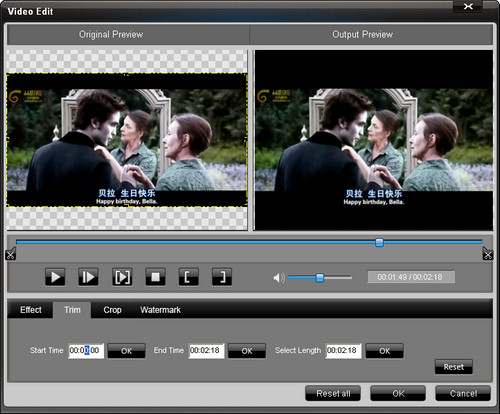Click the volume slider handle
500x414 pixels.
(x=320, y=277)
